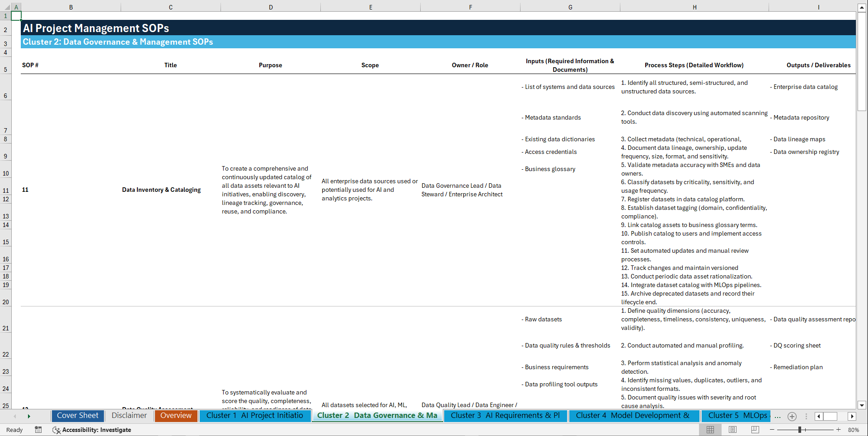Switch to Cluster 5 MLOps sheet
Viewport: 868px width, 436px height.
point(735,416)
